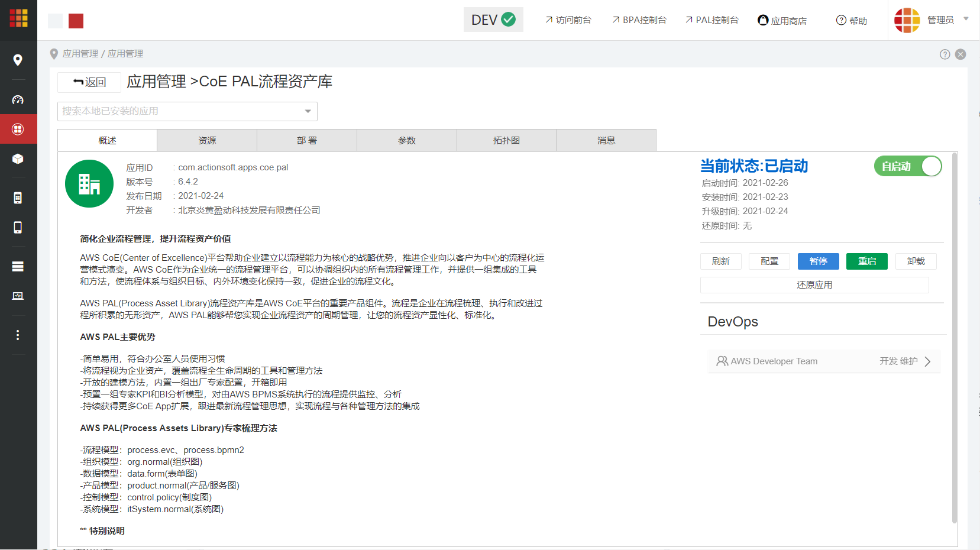Click the monitor chart icon in the sidebar

[x=18, y=296]
